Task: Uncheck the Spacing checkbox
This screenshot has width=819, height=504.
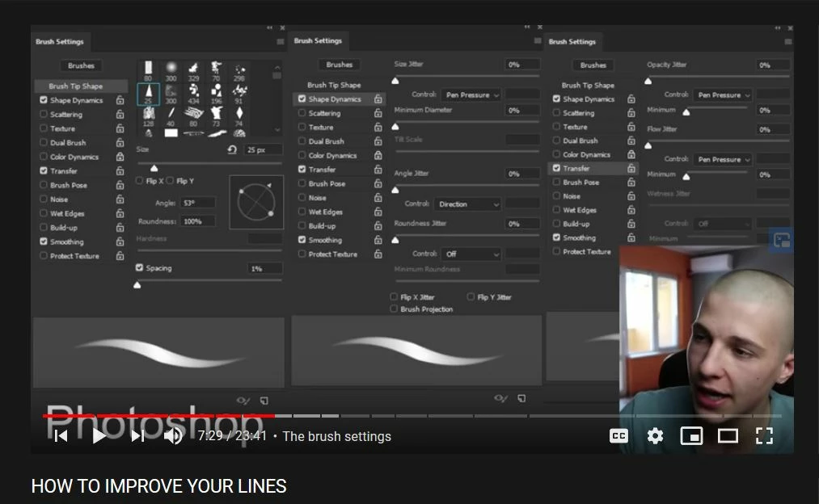Action: coord(139,267)
